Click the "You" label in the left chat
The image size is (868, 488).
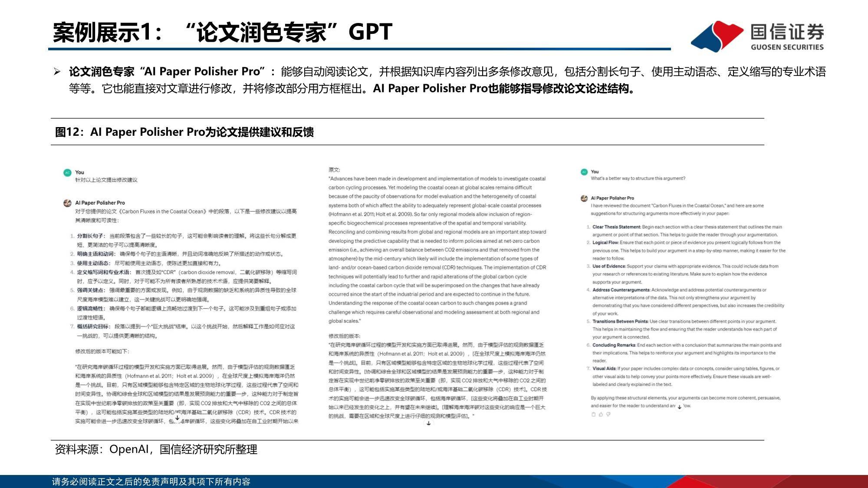tap(79, 172)
